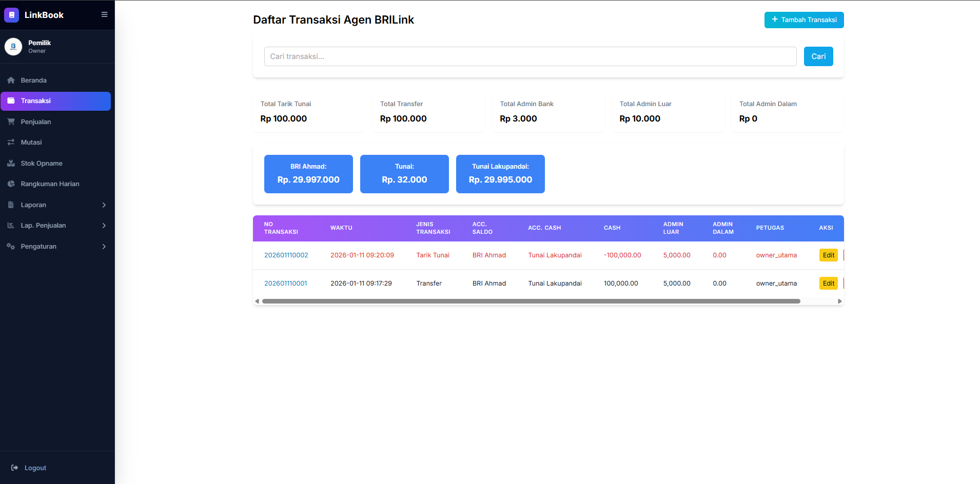Click the Rangkuman Harian pie chart icon
Image resolution: width=980 pixels, height=484 pixels.
pos(11,184)
